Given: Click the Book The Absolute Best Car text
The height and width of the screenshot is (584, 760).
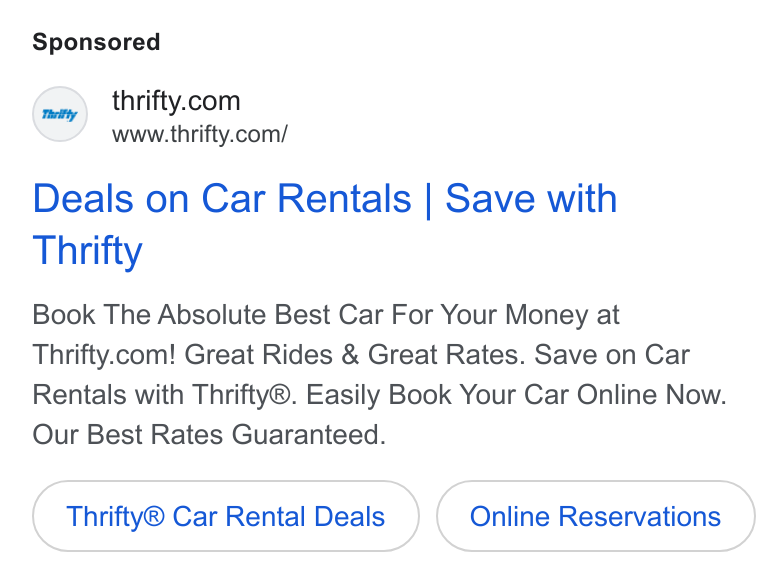Looking at the screenshot, I should (x=208, y=315).
